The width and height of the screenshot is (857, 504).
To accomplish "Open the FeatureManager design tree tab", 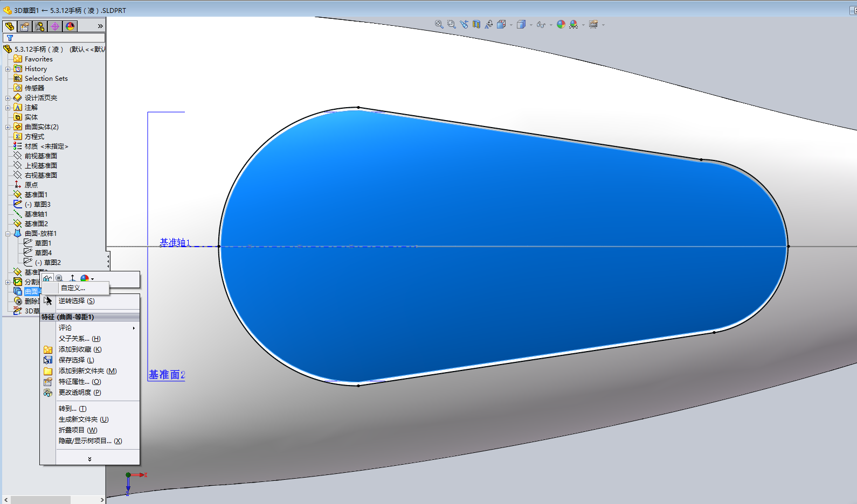I will pyautogui.click(x=10, y=26).
